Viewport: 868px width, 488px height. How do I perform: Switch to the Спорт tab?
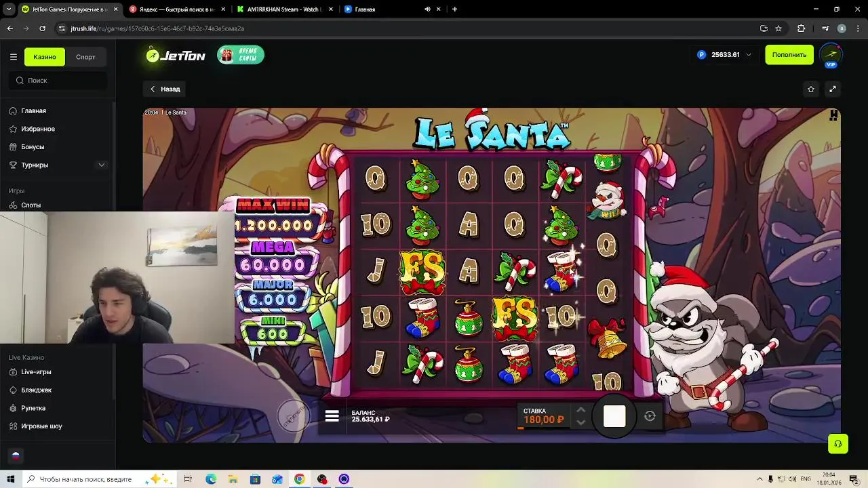[x=85, y=57]
